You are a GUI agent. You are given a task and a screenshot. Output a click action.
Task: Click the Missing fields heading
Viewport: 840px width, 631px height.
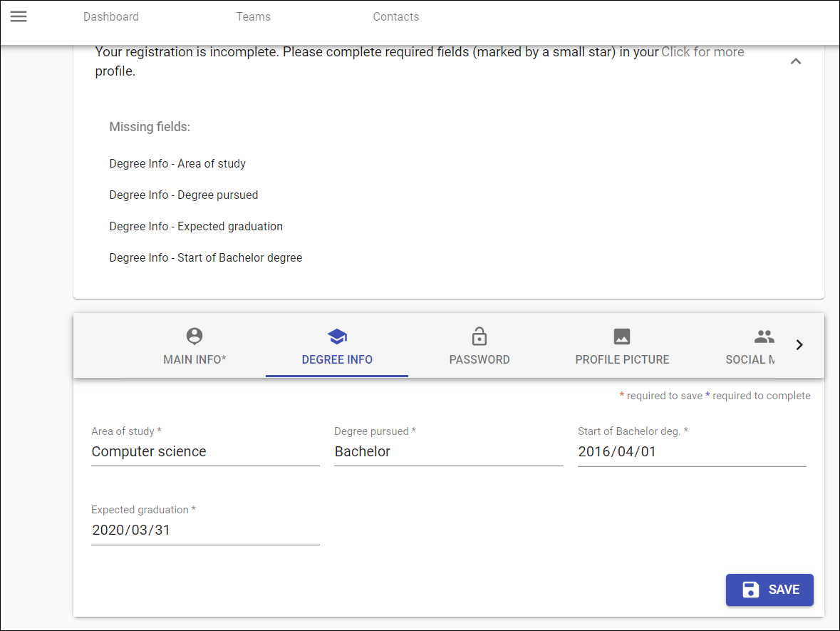(x=150, y=127)
